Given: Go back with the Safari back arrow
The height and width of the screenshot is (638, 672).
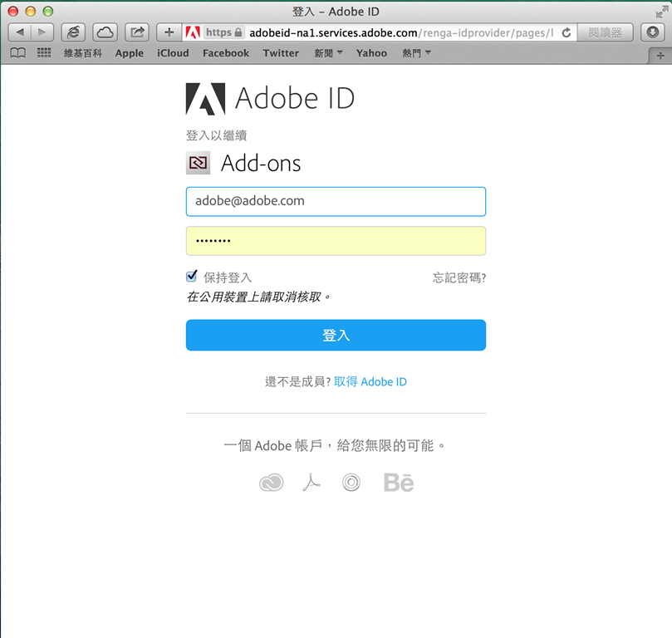Looking at the screenshot, I should 20,32.
